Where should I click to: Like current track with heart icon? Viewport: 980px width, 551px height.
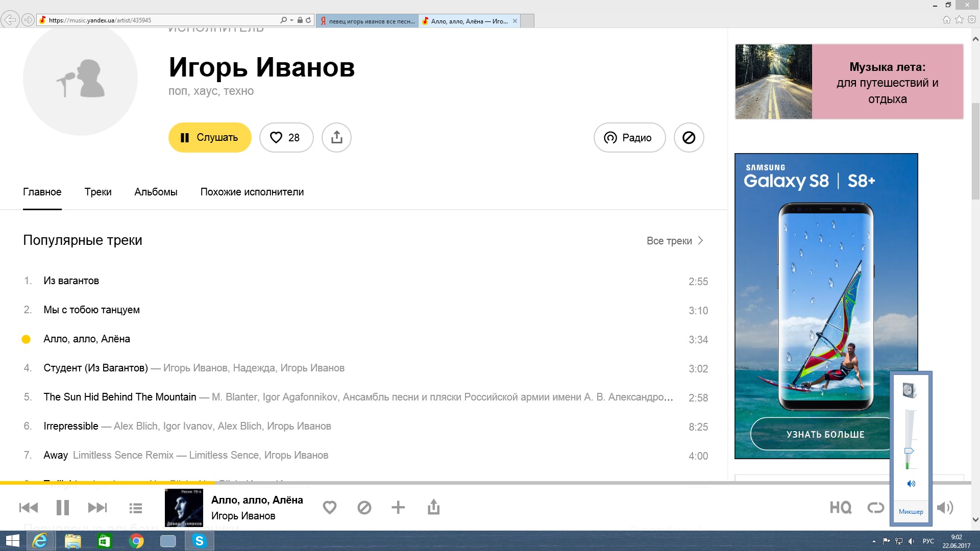pyautogui.click(x=330, y=507)
